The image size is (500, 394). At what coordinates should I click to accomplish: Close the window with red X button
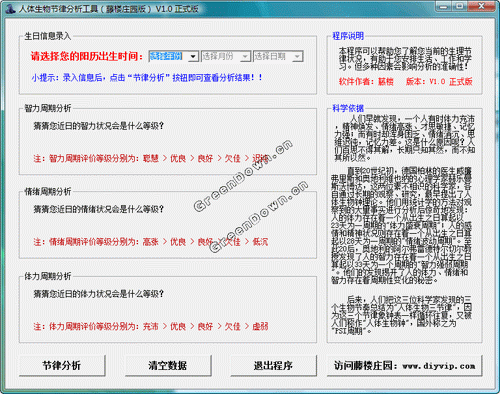coord(481,6)
